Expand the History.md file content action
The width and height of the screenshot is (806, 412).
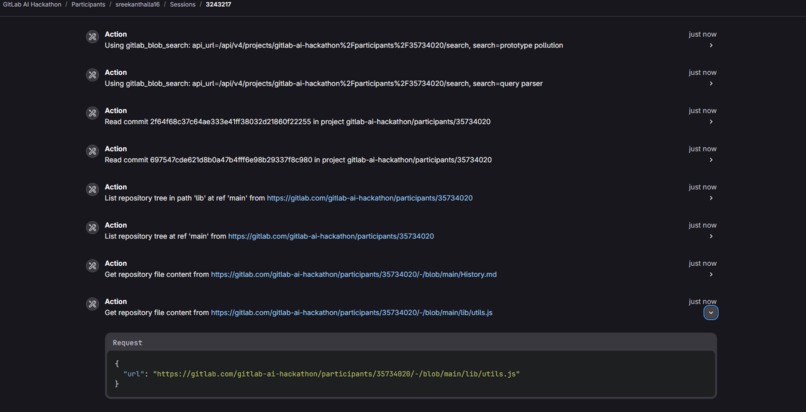click(x=711, y=274)
